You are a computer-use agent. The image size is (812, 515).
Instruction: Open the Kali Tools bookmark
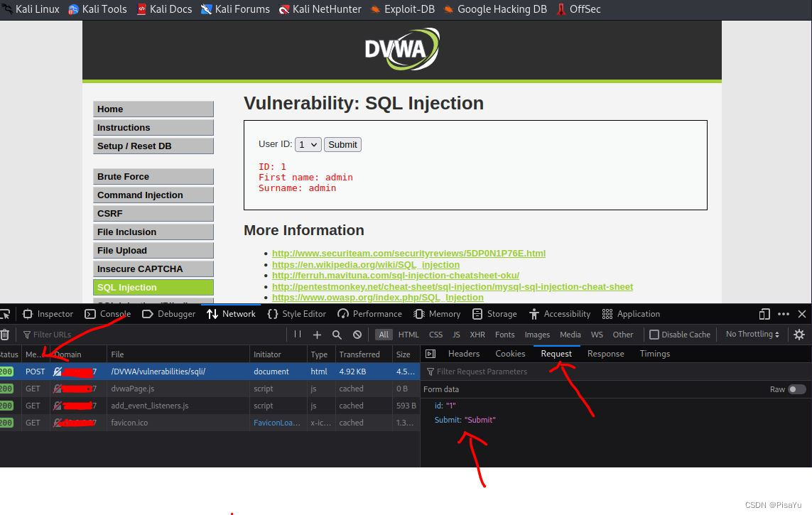pyautogui.click(x=98, y=9)
